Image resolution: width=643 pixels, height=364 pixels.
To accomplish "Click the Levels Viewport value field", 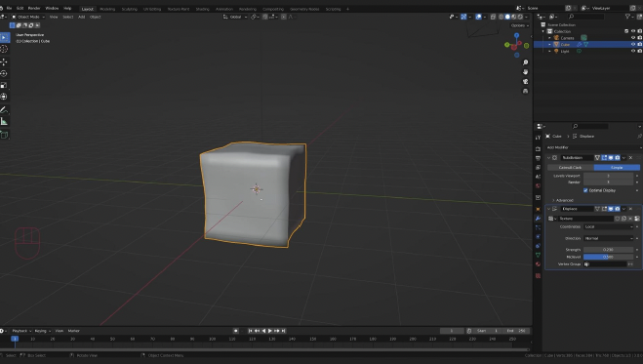I will pos(608,176).
